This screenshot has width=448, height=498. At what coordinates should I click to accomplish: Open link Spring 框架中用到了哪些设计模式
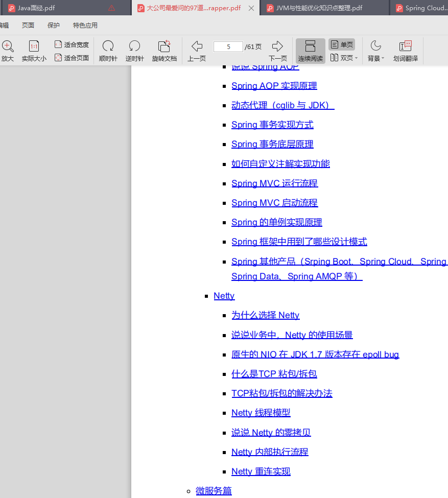pos(299,242)
